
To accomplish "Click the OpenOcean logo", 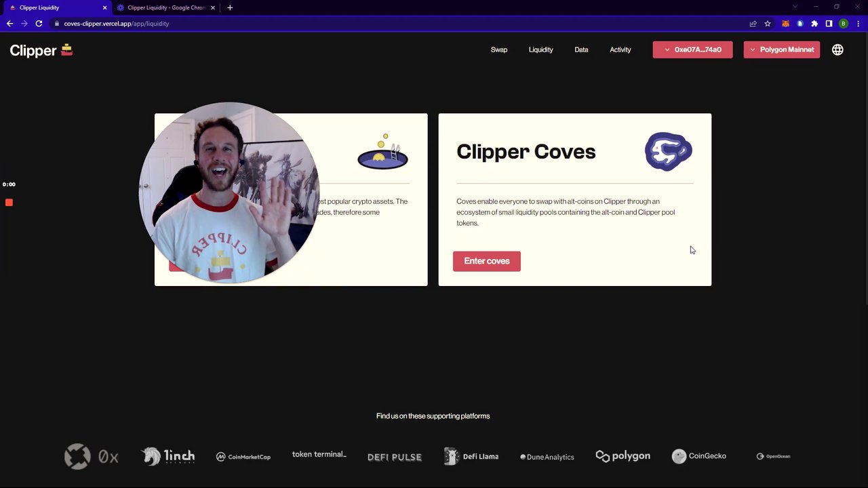I will tap(774, 456).
